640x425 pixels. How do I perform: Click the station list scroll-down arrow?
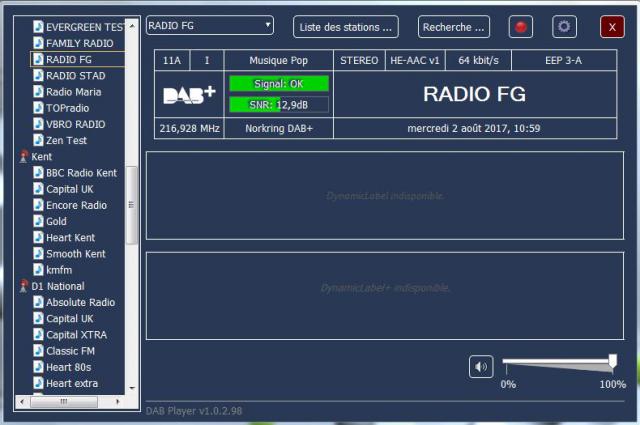[x=132, y=388]
